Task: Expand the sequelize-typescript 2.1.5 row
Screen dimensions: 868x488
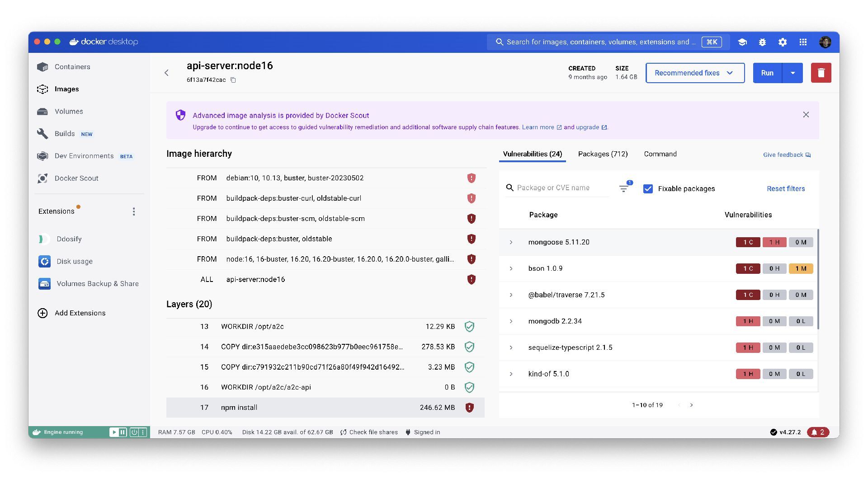Action: point(511,347)
